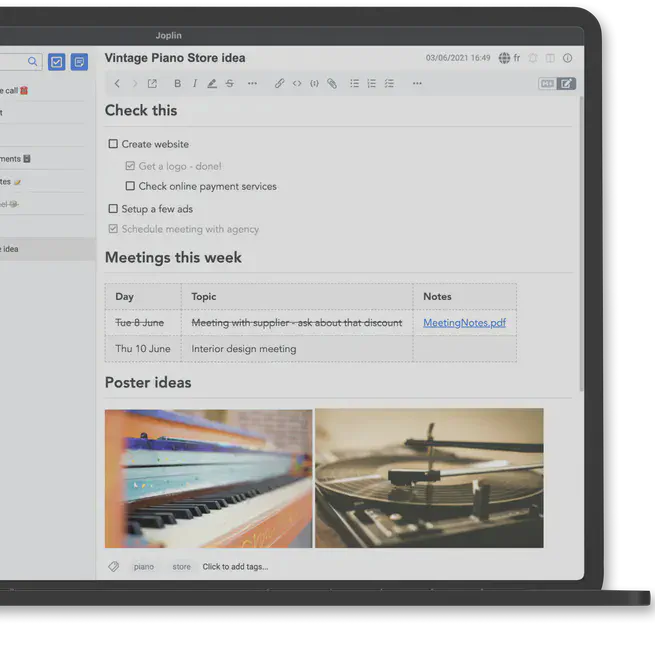Click the turntable poster image
The width and height of the screenshot is (655, 655).
(429, 478)
